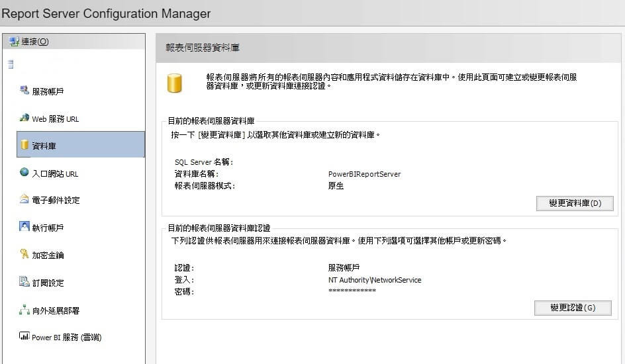625x364 pixels.
Task: Click the 服務帳戶 service account icon
Action: (24, 91)
